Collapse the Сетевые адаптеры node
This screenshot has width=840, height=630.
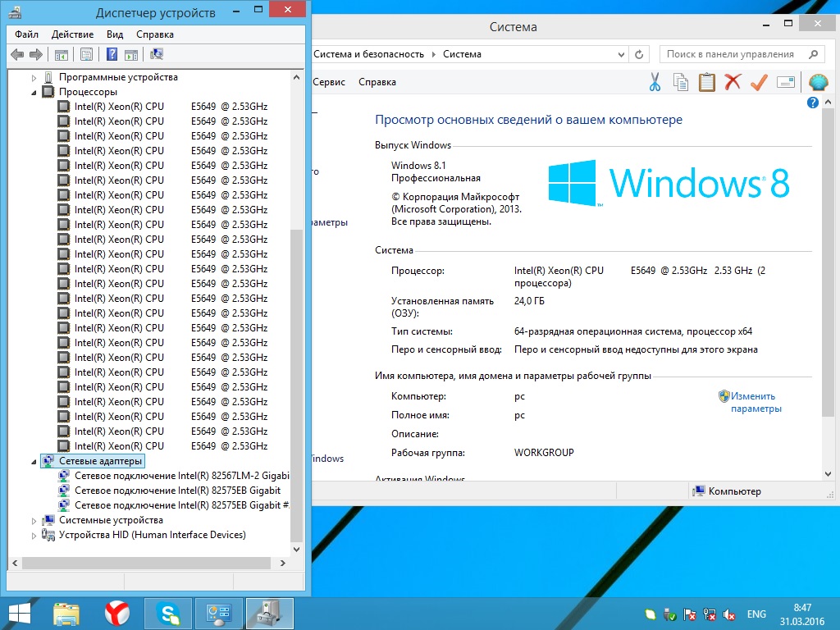coord(34,461)
